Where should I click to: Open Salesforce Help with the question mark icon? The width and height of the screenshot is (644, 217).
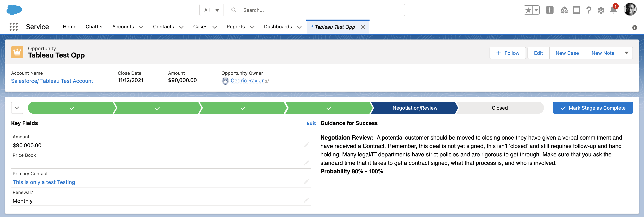click(x=589, y=10)
